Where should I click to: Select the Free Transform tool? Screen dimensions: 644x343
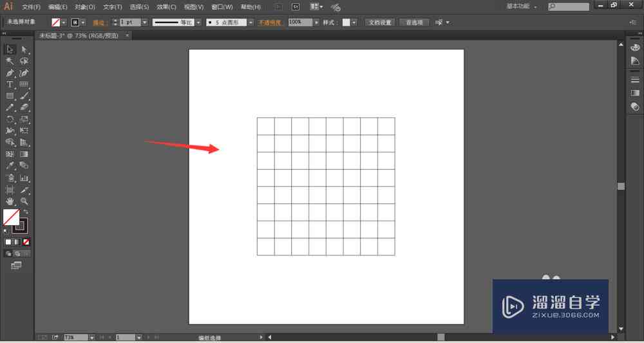tap(24, 131)
